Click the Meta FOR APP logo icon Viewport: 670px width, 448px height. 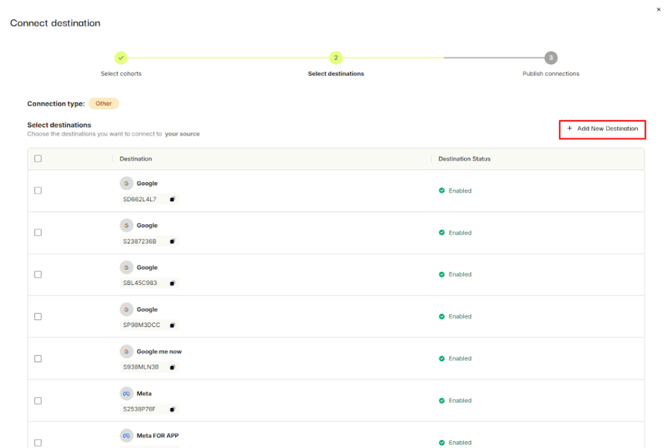126,436
